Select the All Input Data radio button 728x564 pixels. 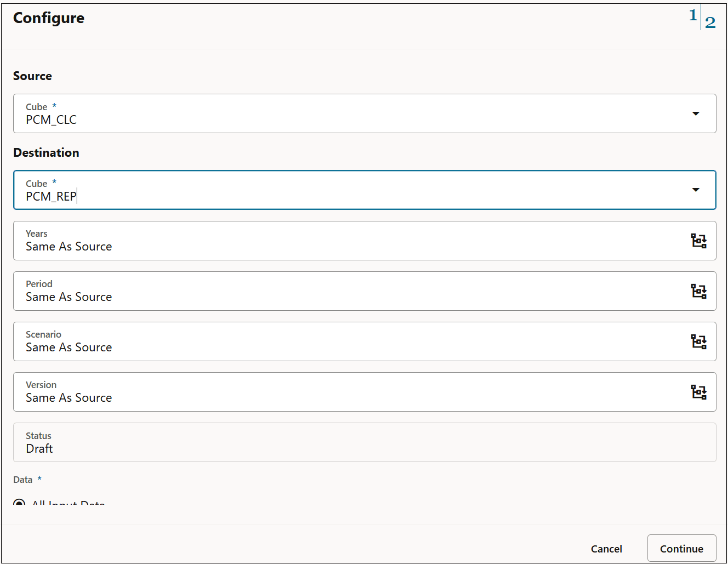tap(19, 503)
